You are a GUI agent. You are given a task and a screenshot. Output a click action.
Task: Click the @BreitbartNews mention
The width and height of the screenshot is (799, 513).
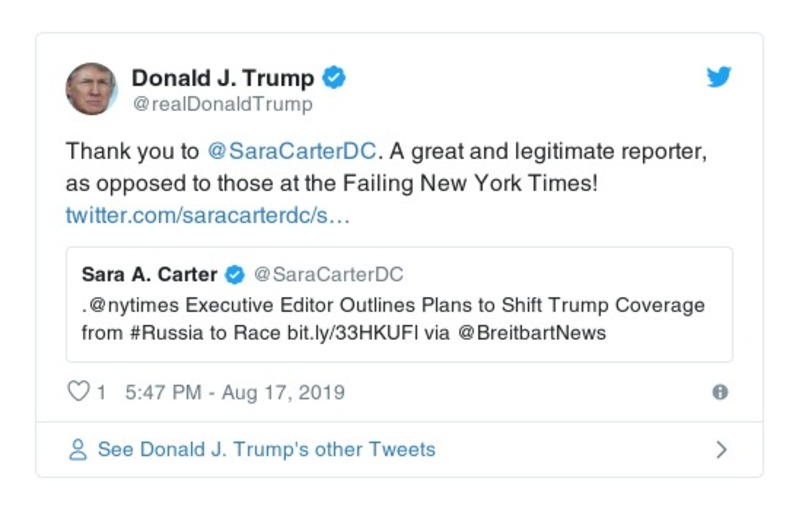(532, 333)
